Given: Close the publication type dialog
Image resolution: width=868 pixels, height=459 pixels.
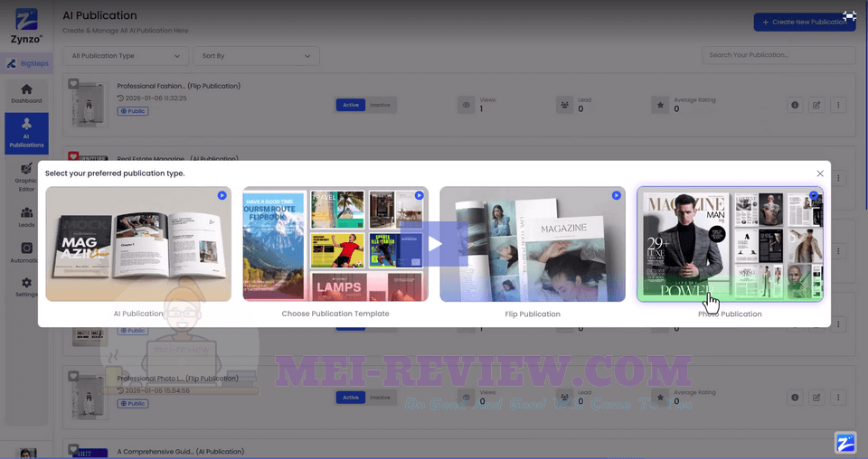Looking at the screenshot, I should pos(820,173).
